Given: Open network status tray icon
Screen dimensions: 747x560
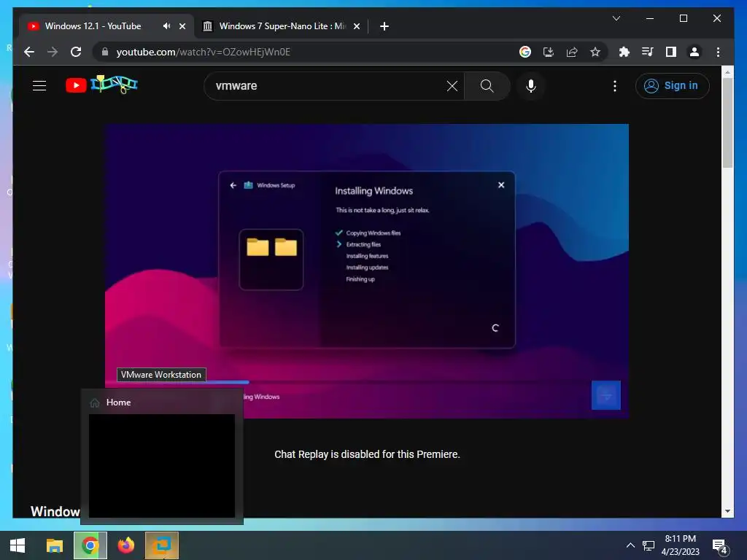Looking at the screenshot, I should [649, 545].
